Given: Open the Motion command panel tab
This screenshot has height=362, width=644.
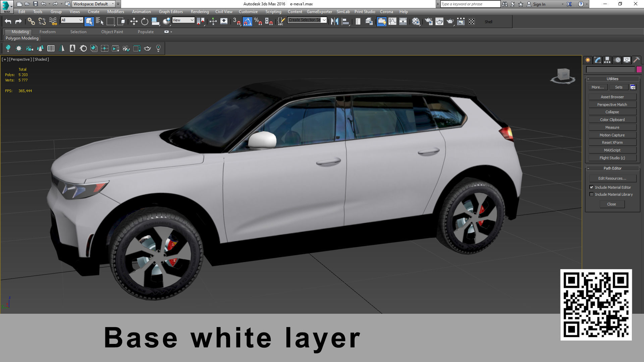Looking at the screenshot, I should [x=617, y=60].
